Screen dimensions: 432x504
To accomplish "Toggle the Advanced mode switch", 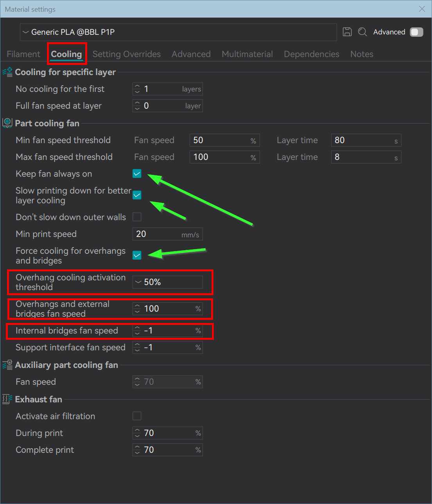I will click(x=416, y=32).
